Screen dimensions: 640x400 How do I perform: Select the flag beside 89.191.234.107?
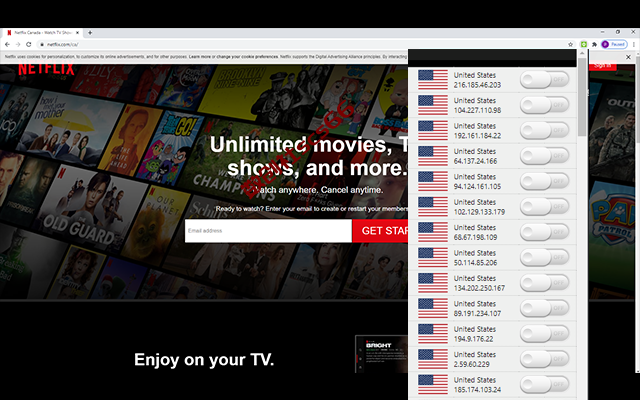433,308
